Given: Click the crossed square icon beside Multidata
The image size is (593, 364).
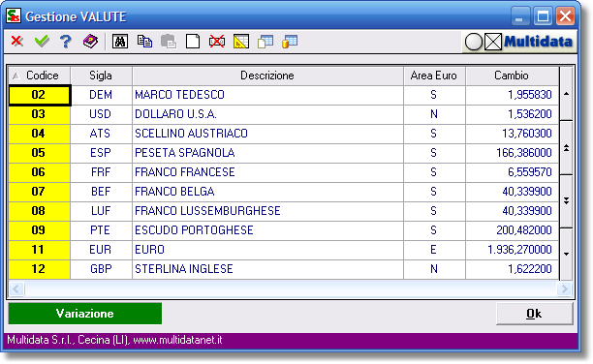Looking at the screenshot, I should coord(493,42).
